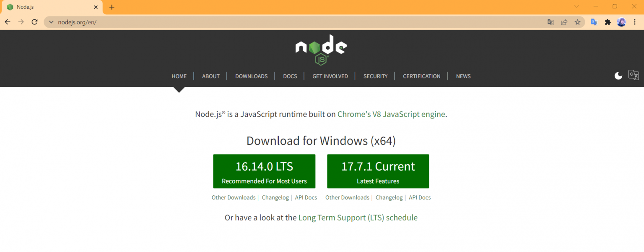This screenshot has height=252, width=644.
Task: Expand the site info dropdown in address bar
Action: [x=51, y=22]
